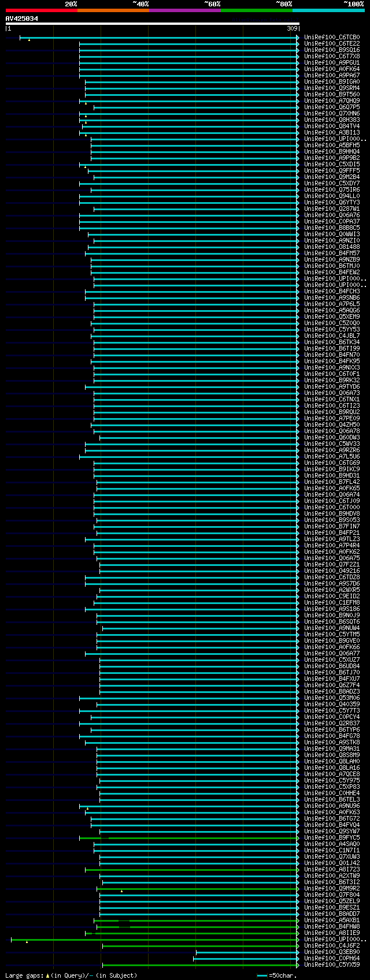Select label UniRef100_O81488
Image resolution: width=370 pixels, height=980 pixels.
tap(332, 247)
